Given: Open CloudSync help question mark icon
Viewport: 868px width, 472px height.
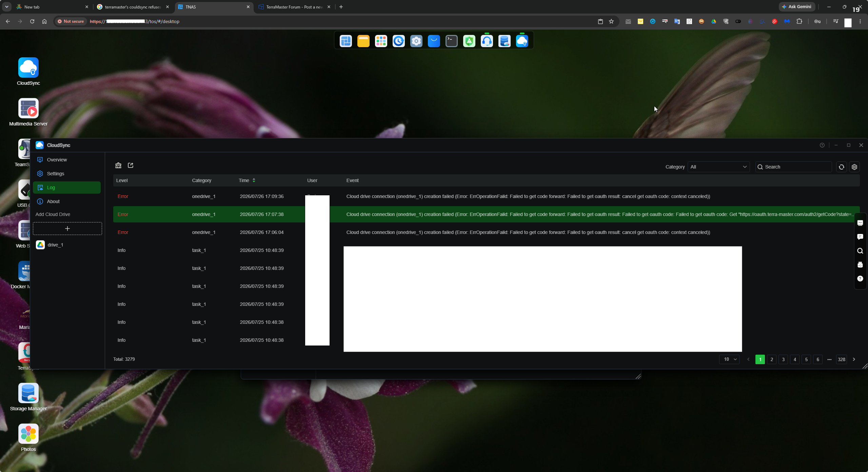Looking at the screenshot, I should [x=822, y=145].
